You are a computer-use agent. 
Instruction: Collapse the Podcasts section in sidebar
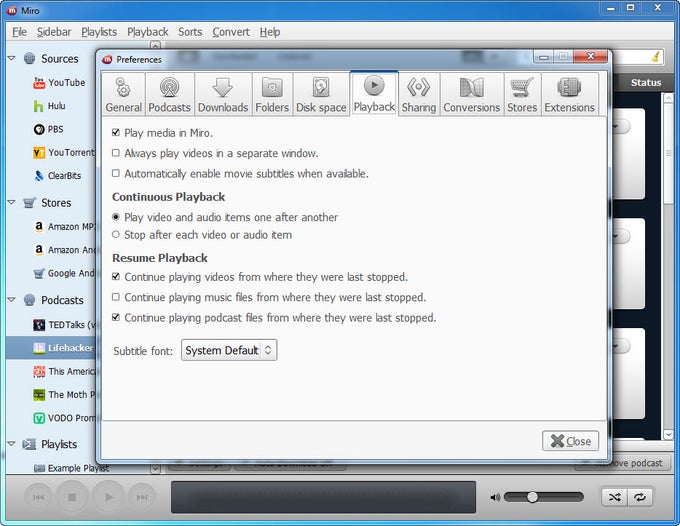tap(12, 300)
